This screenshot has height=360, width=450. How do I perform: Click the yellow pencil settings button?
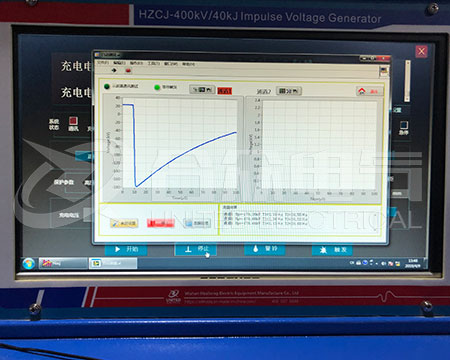tap(124, 223)
